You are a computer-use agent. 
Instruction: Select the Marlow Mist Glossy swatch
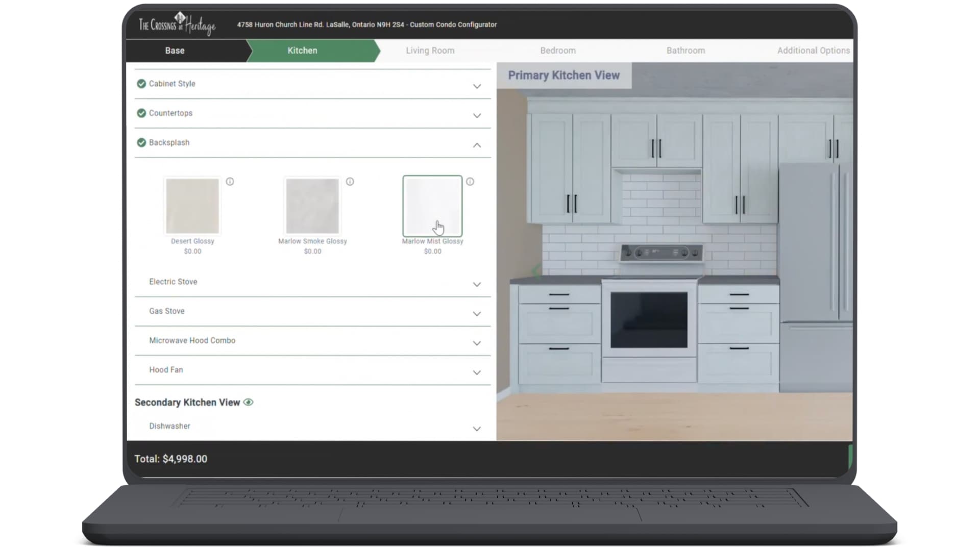coord(432,206)
